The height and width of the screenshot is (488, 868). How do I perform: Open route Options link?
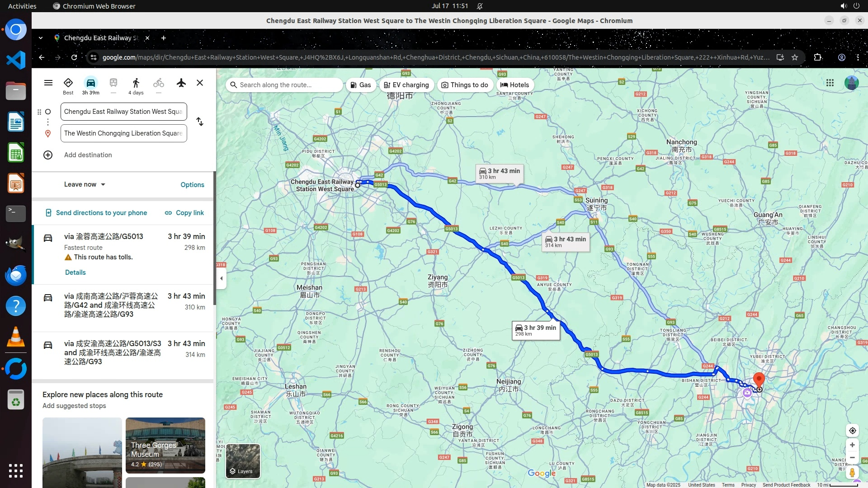192,185
